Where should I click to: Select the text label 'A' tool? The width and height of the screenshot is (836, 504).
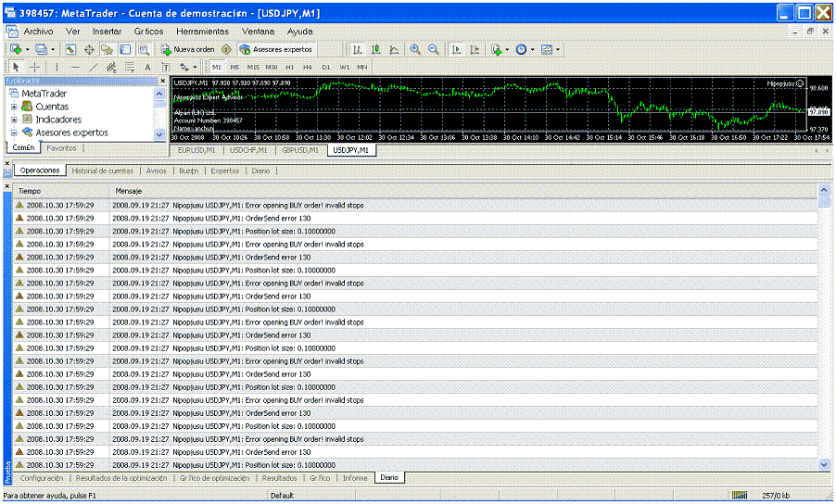[x=147, y=67]
